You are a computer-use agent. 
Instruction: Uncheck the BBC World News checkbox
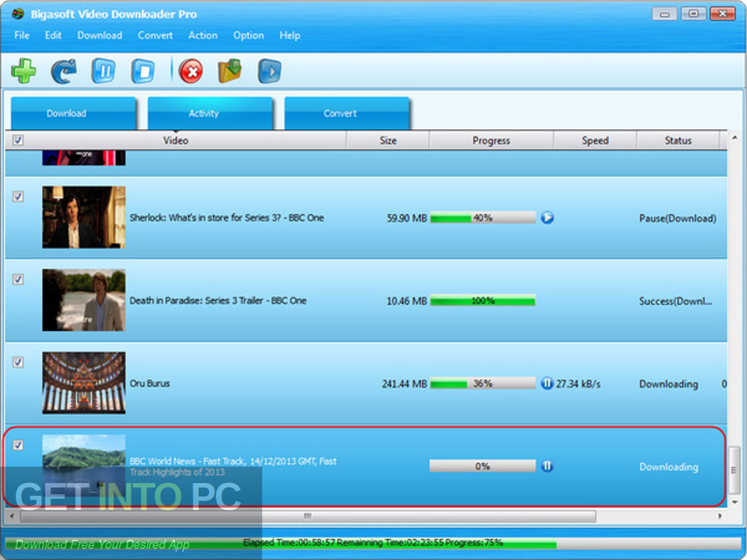[x=18, y=445]
